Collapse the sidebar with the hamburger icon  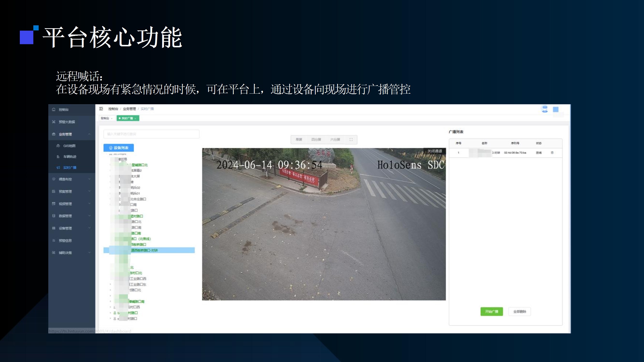click(101, 109)
